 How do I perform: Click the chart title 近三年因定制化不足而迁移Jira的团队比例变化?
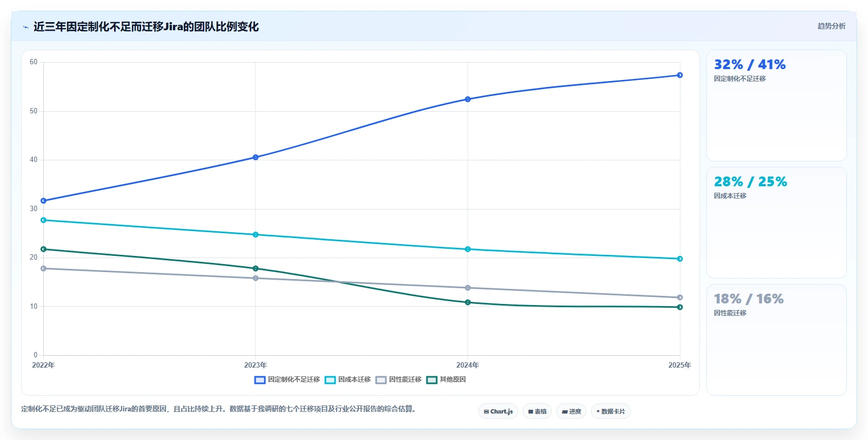[146, 27]
